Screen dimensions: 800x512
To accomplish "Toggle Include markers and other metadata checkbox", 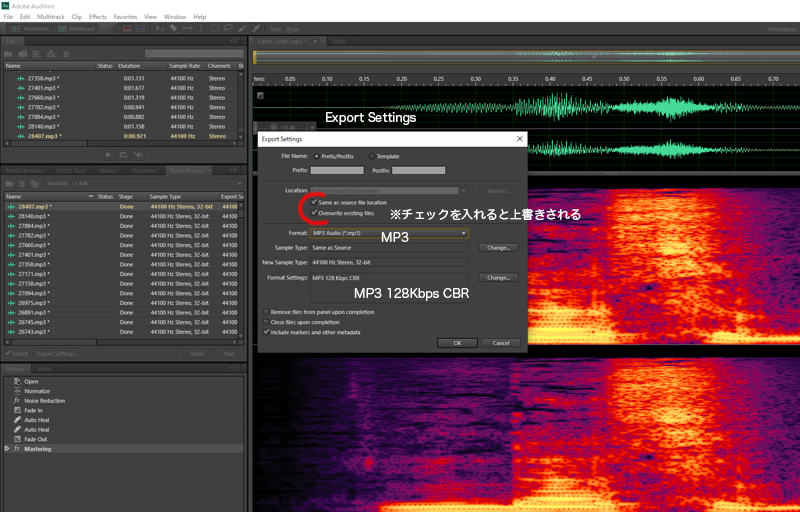I will tap(266, 332).
